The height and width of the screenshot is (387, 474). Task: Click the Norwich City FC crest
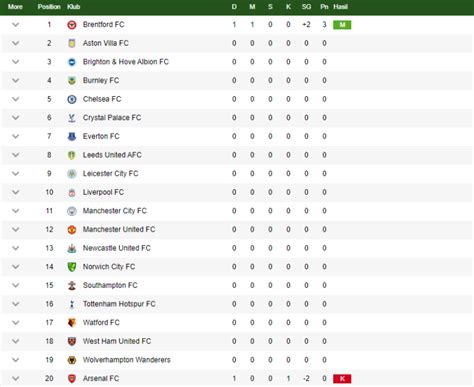coord(72,267)
